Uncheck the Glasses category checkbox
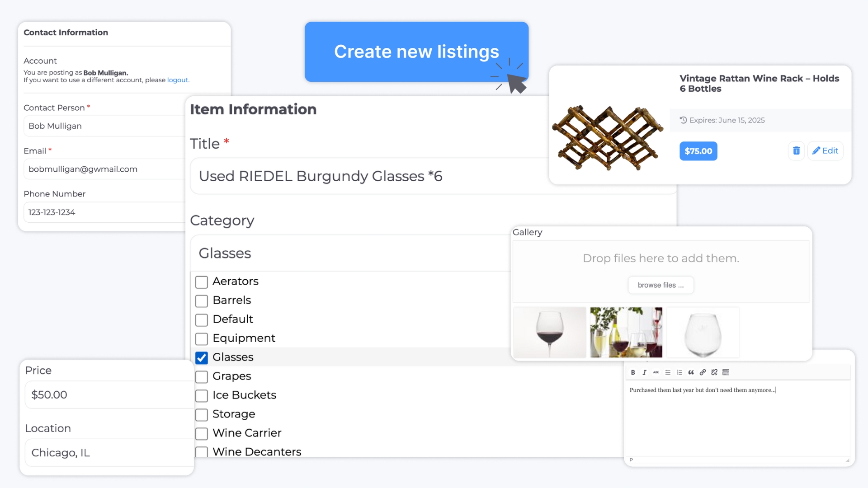The width and height of the screenshot is (868, 488). coord(202,357)
